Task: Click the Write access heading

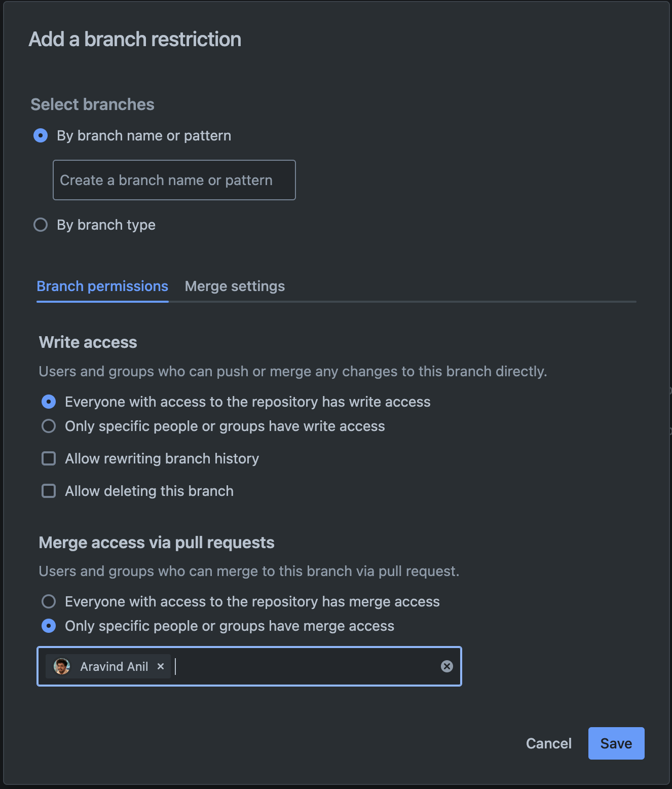Action: (88, 342)
